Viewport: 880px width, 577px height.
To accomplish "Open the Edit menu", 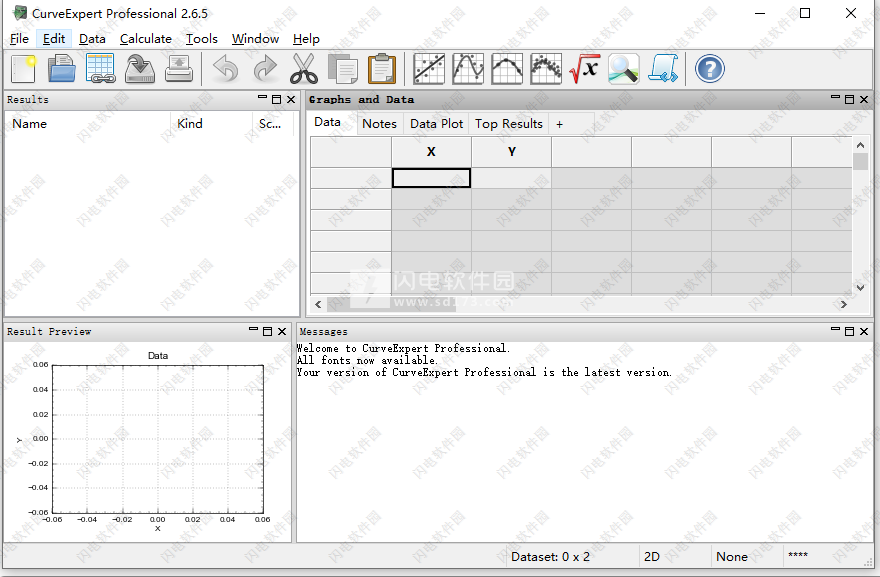I will [54, 39].
